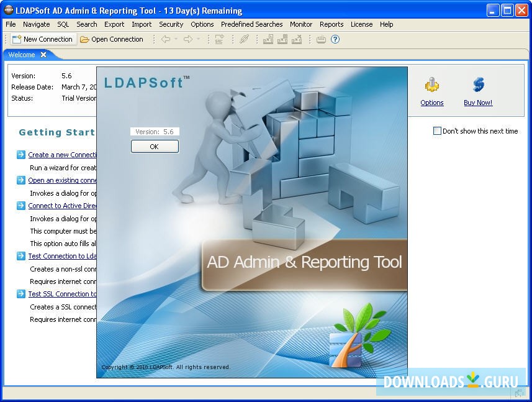Click the Options gear icon
The height and width of the screenshot is (402, 532).
coord(431,86)
